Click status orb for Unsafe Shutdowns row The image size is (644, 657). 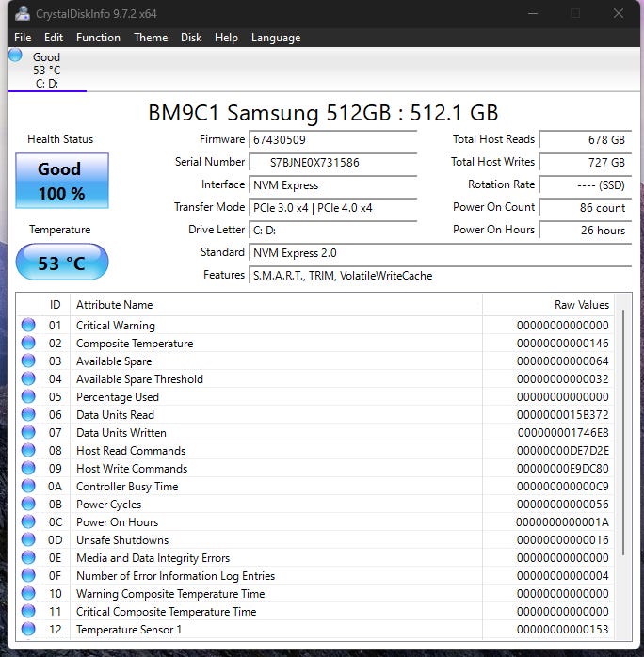[x=28, y=539]
